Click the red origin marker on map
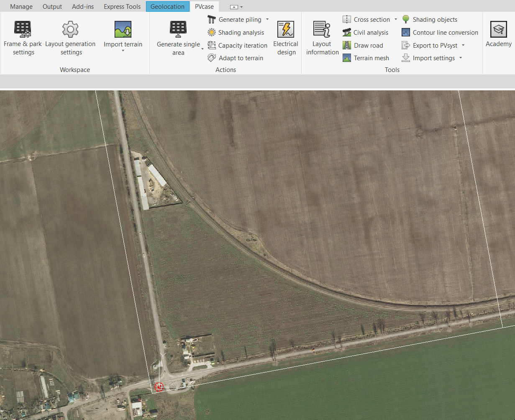Screen dimensions: 515x420 pyautogui.click(x=159, y=387)
